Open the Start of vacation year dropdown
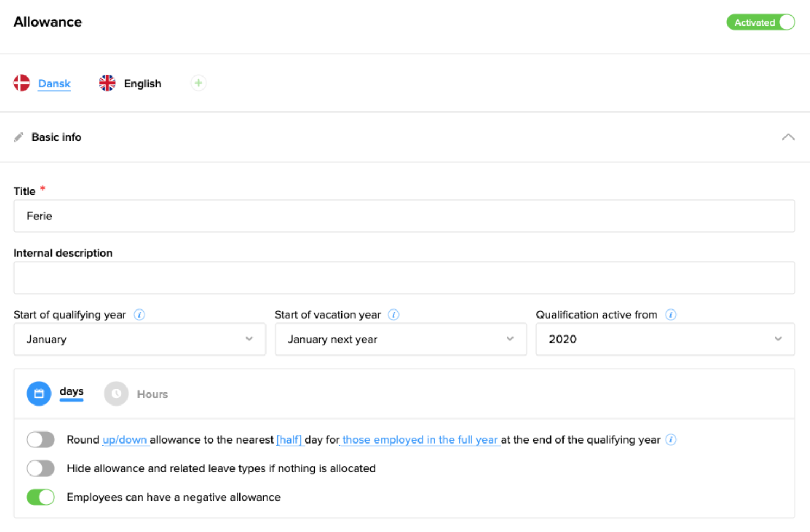 tap(401, 339)
